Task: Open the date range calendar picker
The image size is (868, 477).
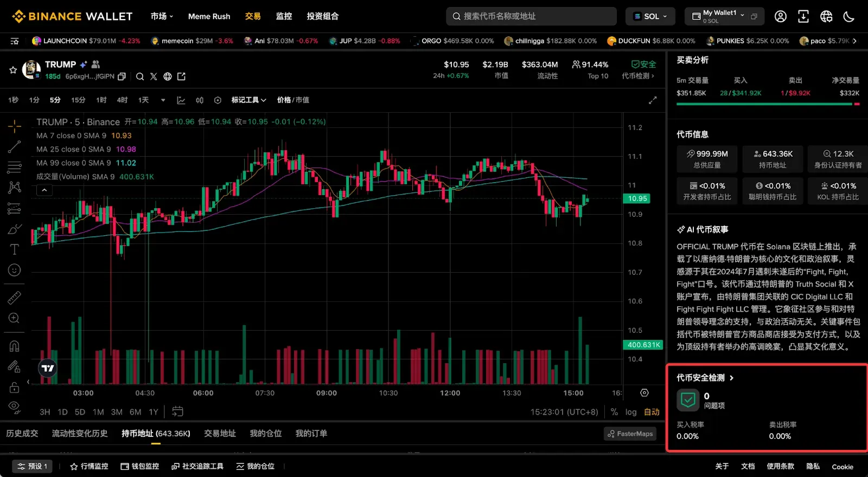Action: click(x=177, y=411)
